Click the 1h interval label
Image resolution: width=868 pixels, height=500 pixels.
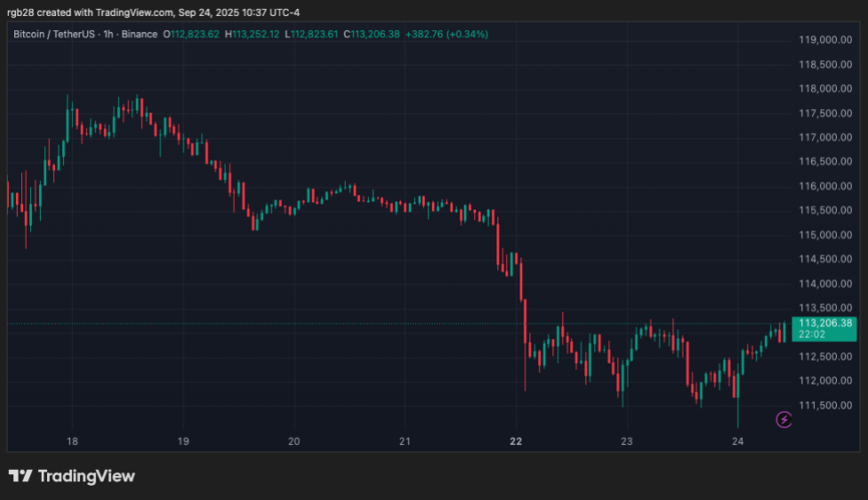pyautogui.click(x=107, y=35)
